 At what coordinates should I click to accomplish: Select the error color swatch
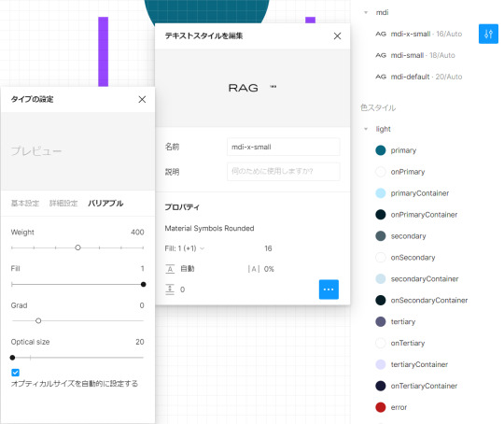381,407
